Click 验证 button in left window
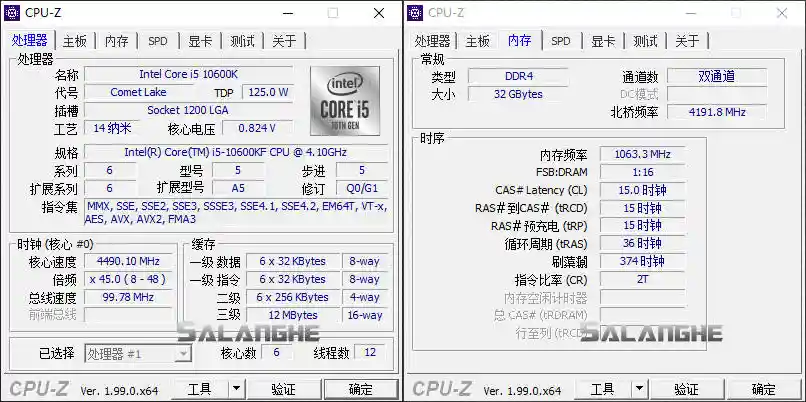The image size is (806, 402). click(283, 390)
